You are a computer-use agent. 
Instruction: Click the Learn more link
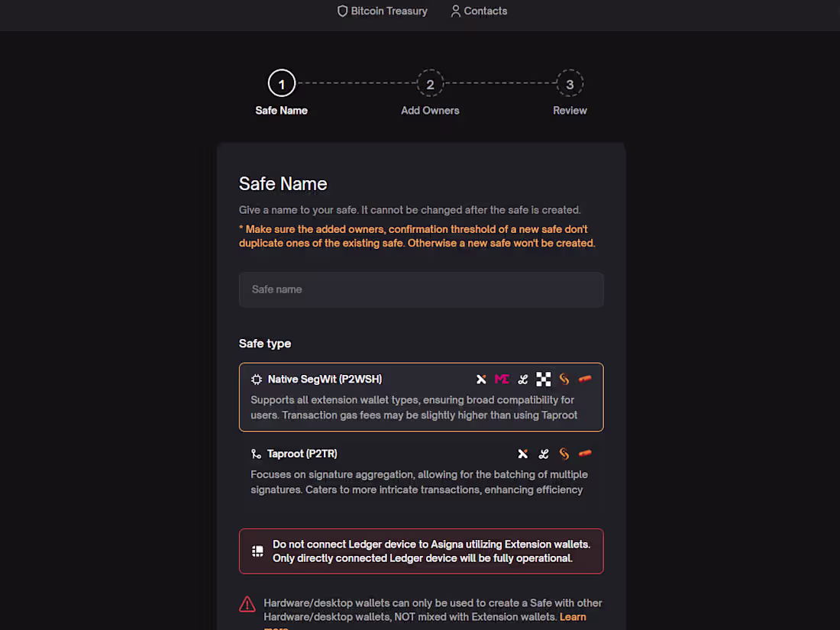(572, 616)
